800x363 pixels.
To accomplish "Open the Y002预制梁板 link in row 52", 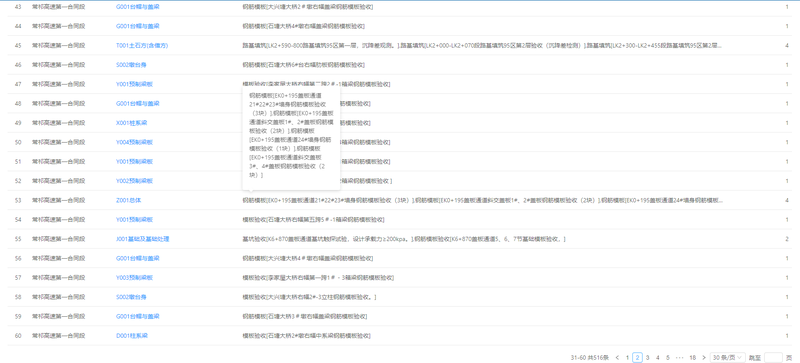I will click(x=134, y=181).
